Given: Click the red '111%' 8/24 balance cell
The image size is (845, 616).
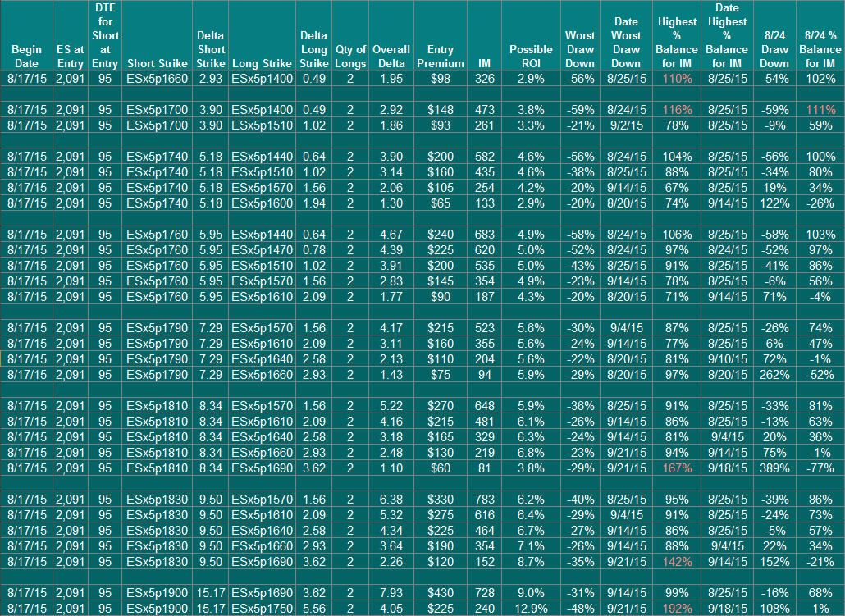Looking at the screenshot, I should coord(820,110).
